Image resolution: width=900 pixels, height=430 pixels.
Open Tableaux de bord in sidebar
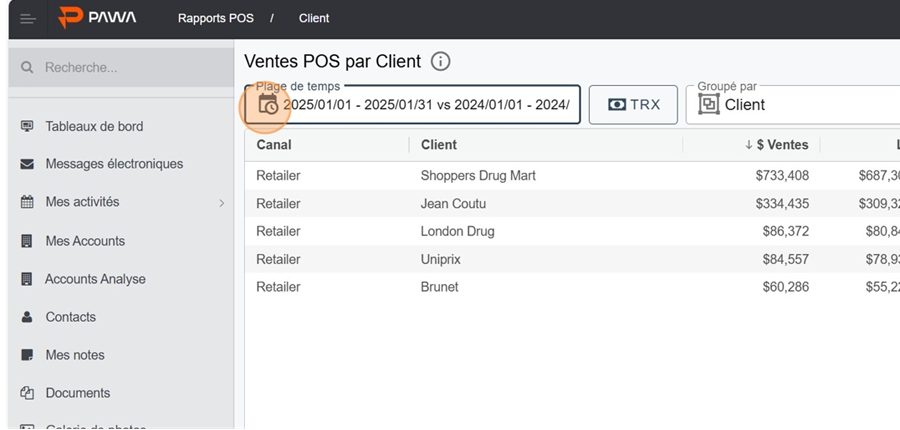(x=94, y=126)
